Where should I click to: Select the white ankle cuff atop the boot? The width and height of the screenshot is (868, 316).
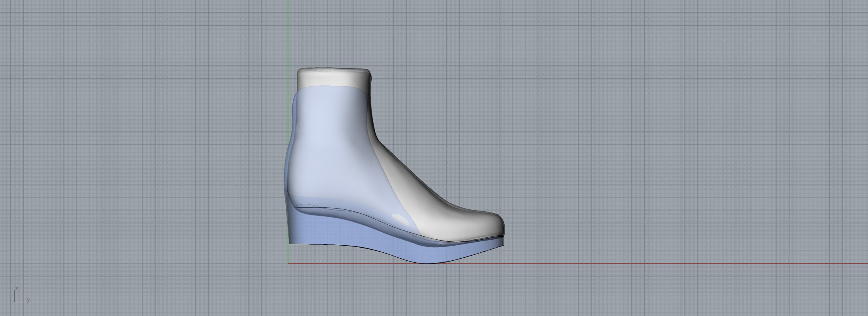point(333,78)
